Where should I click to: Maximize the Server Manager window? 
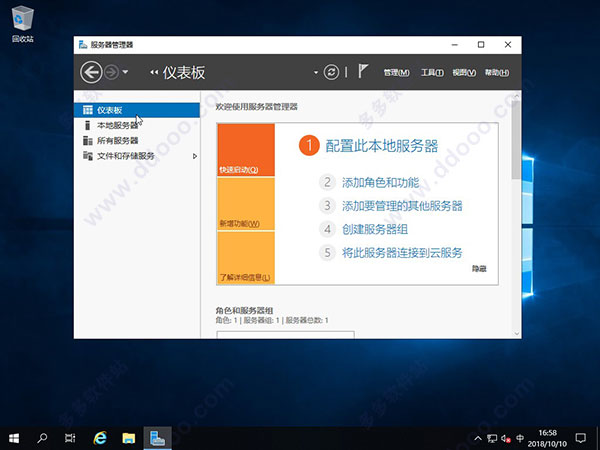click(x=481, y=45)
